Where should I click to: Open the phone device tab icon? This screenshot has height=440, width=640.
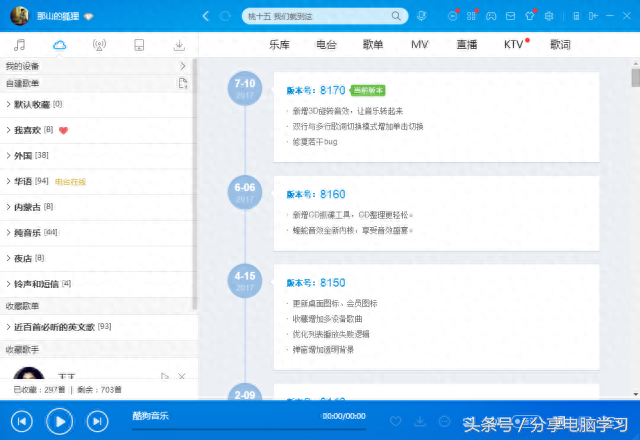(139, 44)
